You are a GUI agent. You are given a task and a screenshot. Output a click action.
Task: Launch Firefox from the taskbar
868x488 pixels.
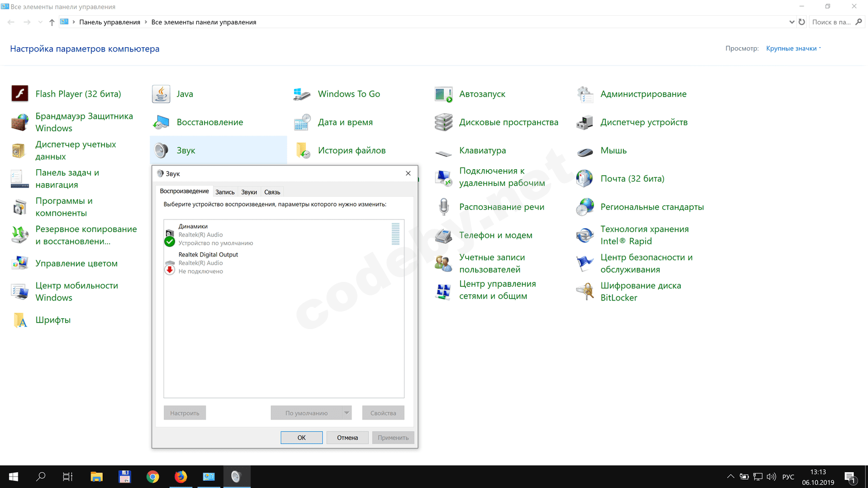[x=181, y=477]
